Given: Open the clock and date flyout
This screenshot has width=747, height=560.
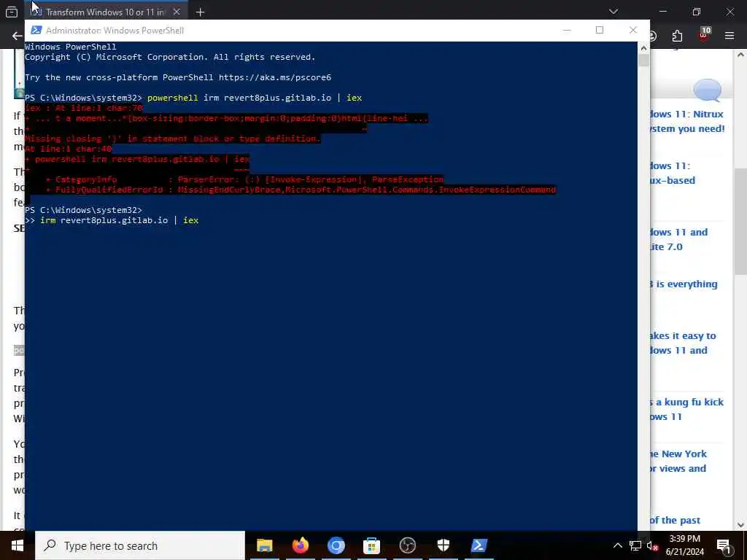Looking at the screenshot, I should 684,545.
